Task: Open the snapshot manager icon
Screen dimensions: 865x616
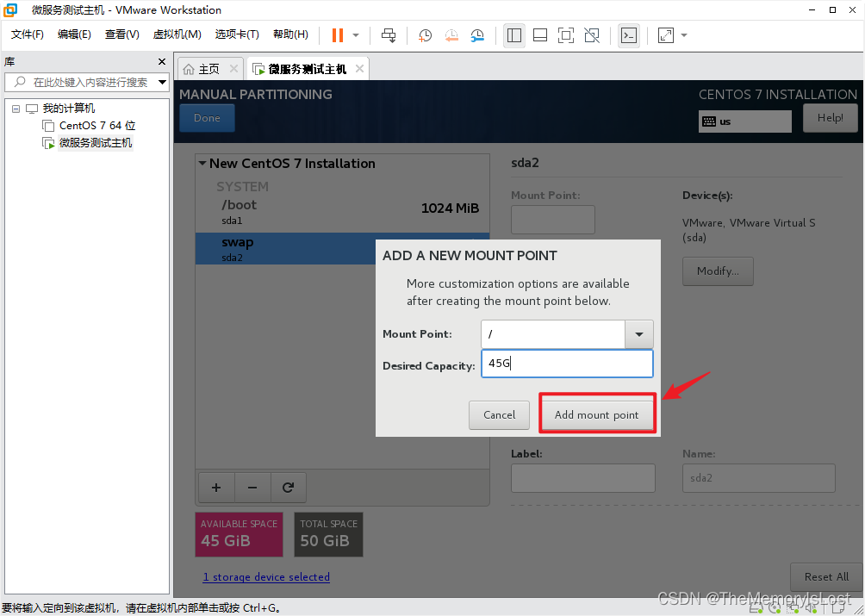Action: pos(477,35)
